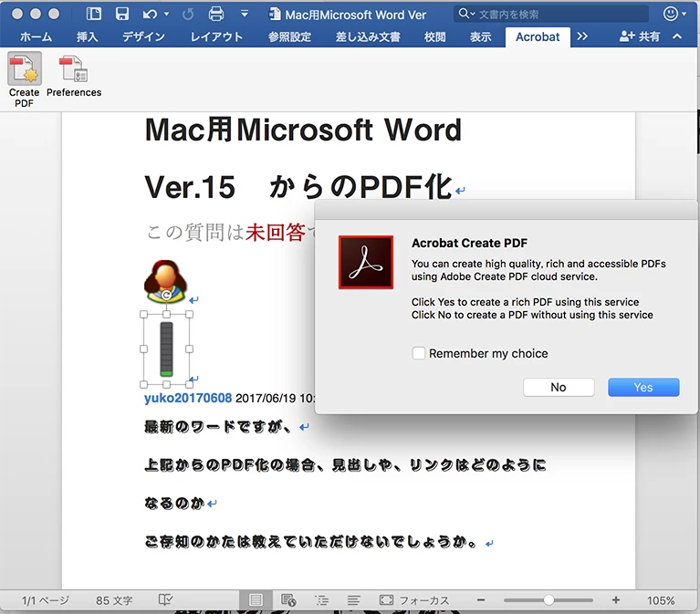
Task: Open the レイアウト tab
Action: coord(216,36)
